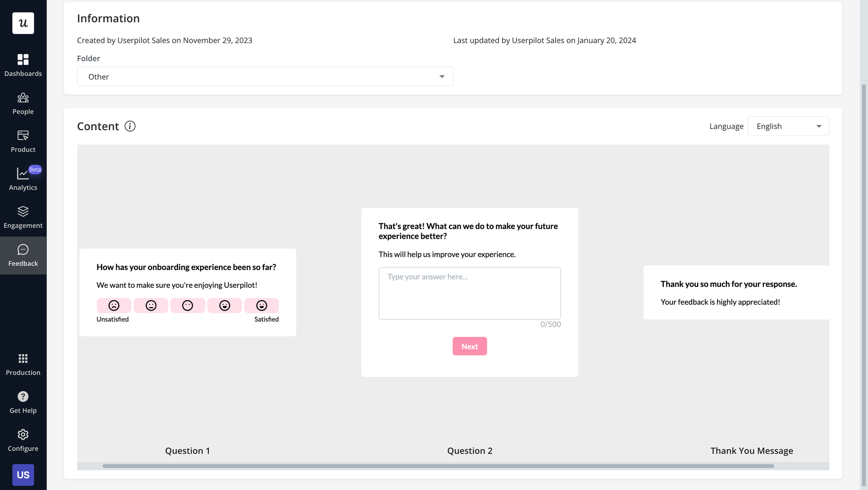Click the Next button in Question 2
The image size is (868, 490).
pyautogui.click(x=470, y=346)
